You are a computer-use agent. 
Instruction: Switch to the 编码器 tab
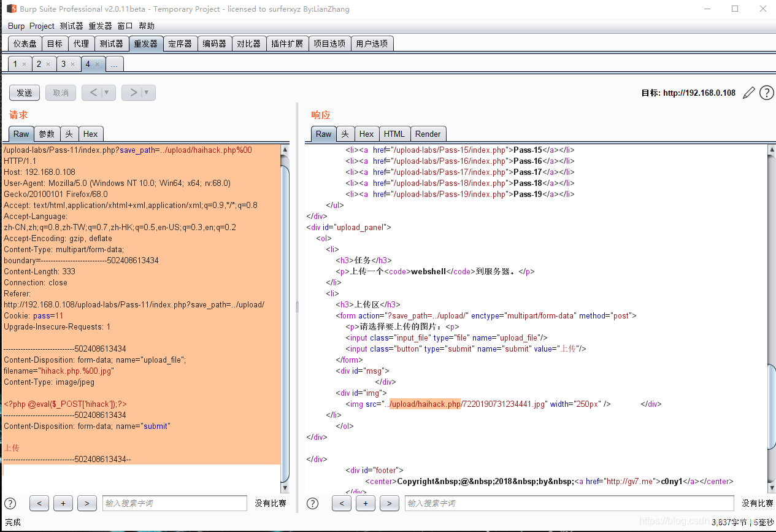214,44
